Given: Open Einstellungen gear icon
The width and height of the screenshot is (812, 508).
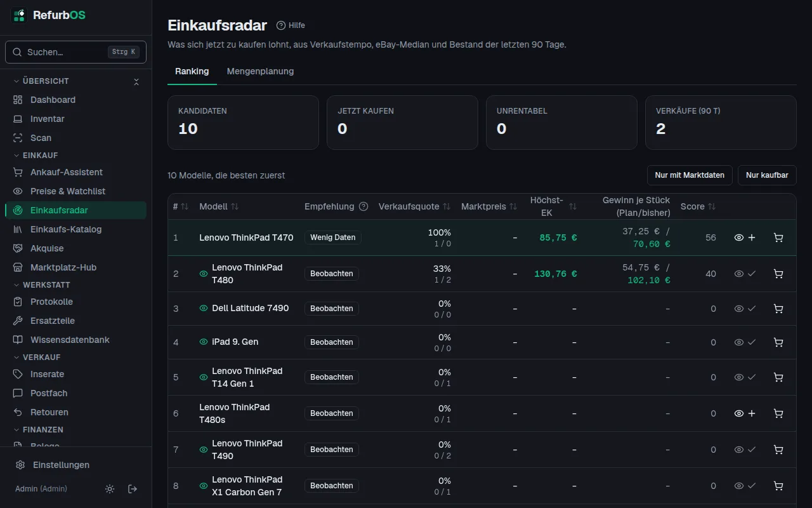Looking at the screenshot, I should (20, 465).
